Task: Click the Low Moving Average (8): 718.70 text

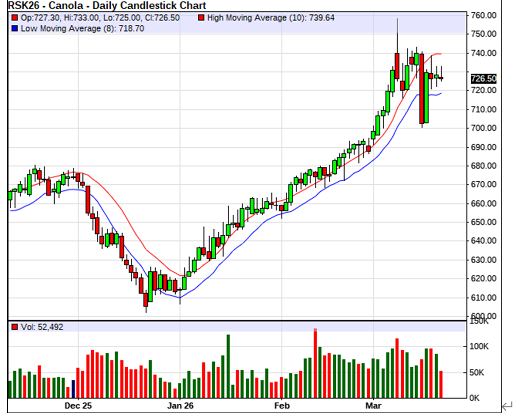Action: [x=82, y=29]
